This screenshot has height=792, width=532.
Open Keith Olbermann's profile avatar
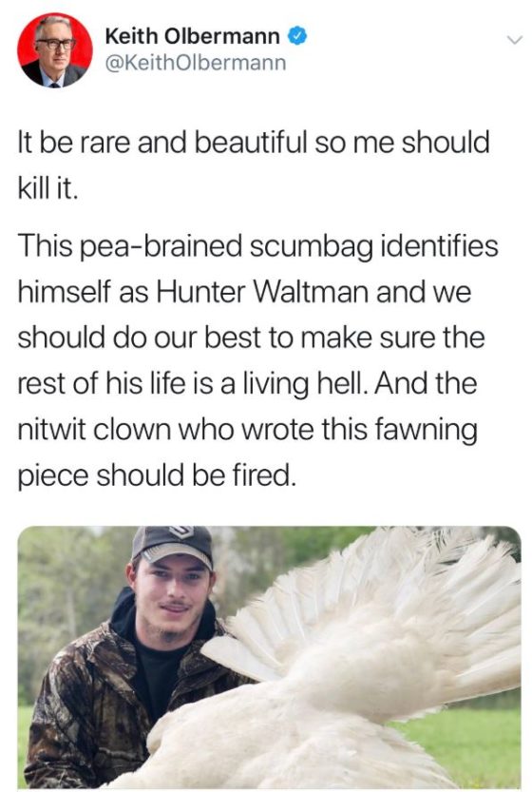coord(55,50)
